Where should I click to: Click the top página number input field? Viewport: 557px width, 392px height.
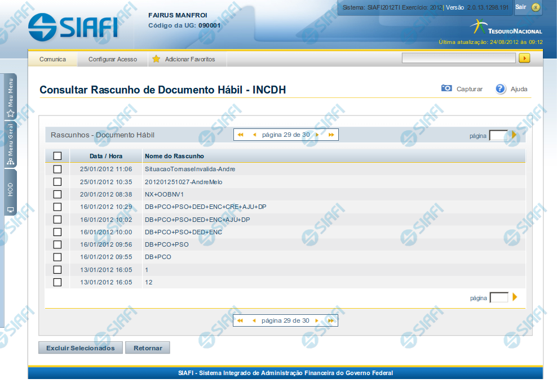[x=498, y=135]
